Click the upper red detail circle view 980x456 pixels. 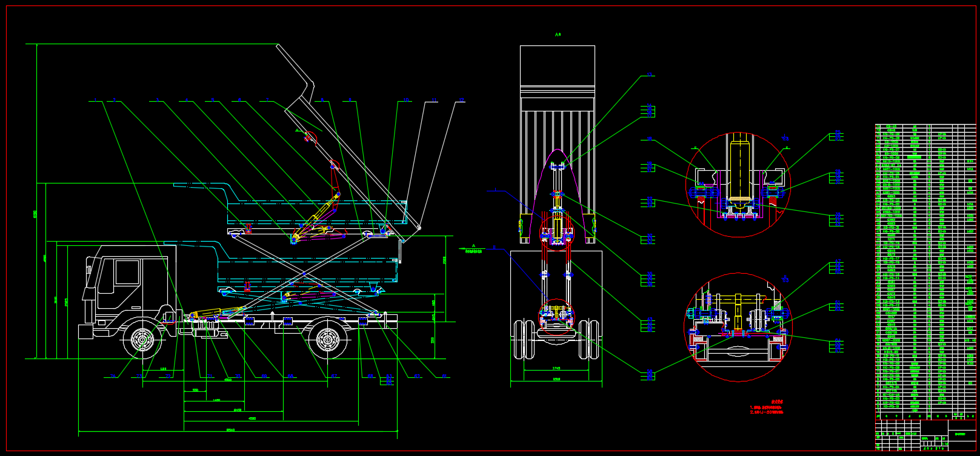[738, 185]
